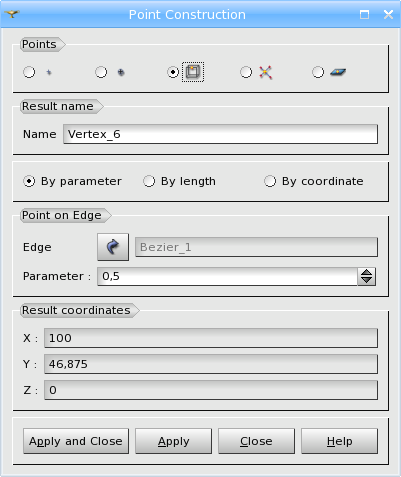Click the Parameter field showing 0,5

point(227,276)
